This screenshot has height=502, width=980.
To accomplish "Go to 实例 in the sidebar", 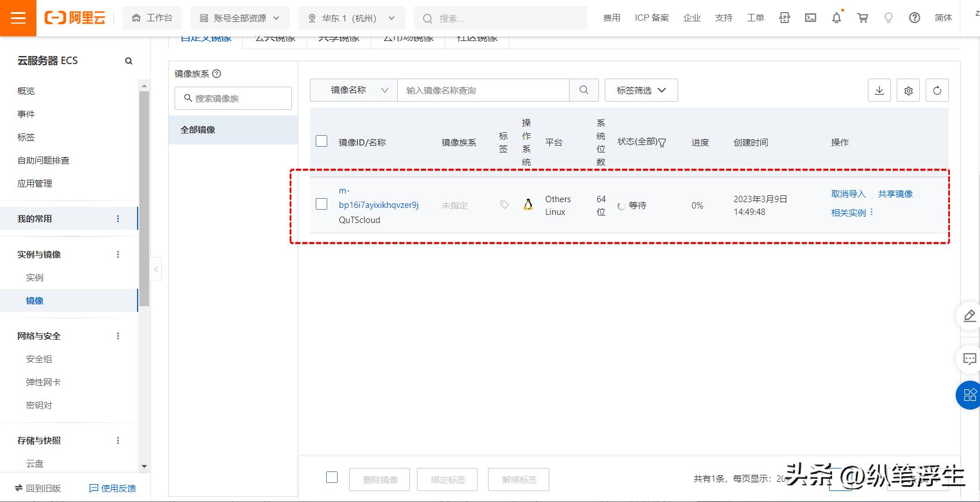I will [x=35, y=277].
